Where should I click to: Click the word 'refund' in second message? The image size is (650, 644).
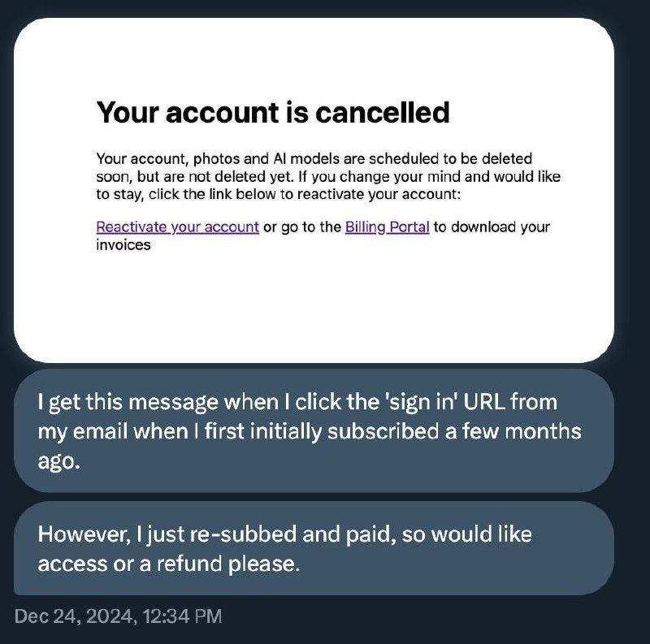point(203,563)
